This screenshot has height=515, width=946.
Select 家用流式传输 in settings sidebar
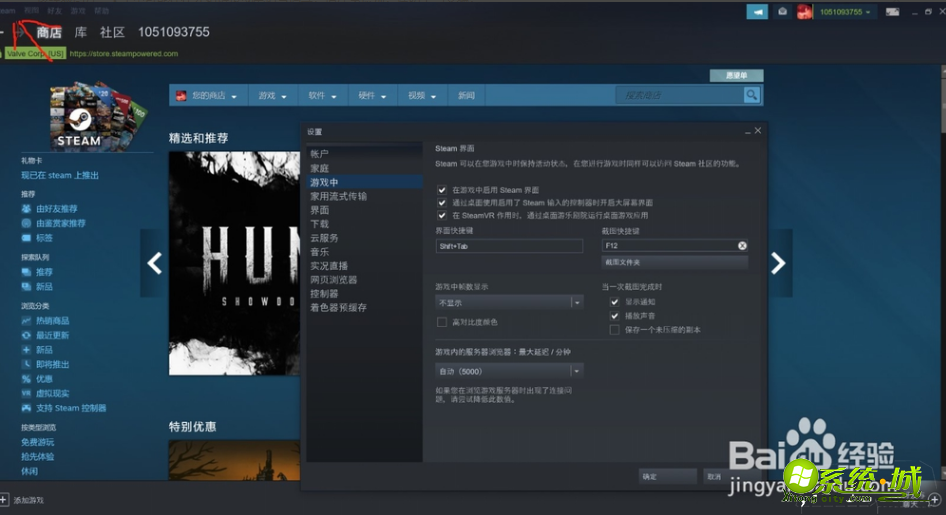pos(364,196)
